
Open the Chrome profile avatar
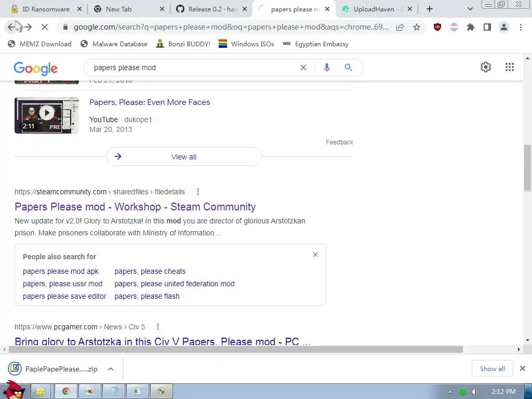pyautogui.click(x=504, y=27)
